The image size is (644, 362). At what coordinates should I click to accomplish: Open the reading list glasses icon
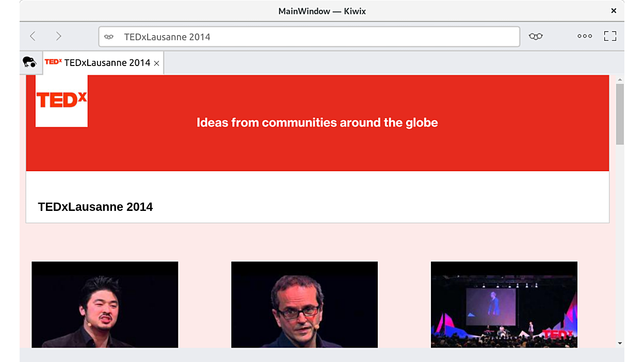(536, 36)
